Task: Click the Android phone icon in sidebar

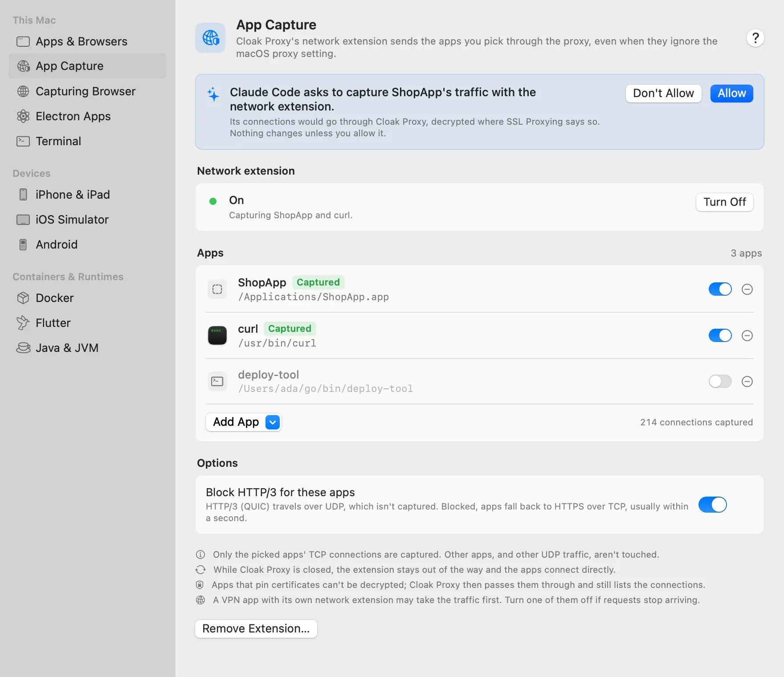Action: (23, 245)
